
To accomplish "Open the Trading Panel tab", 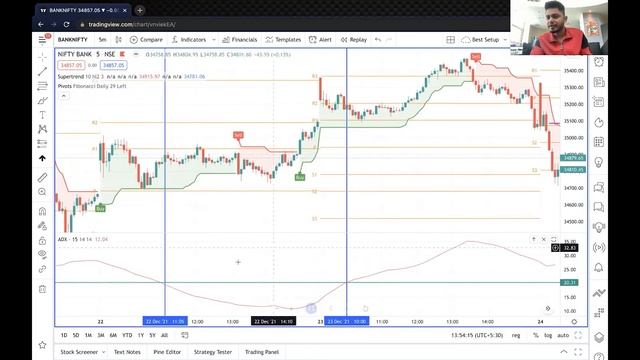I will coord(262,352).
